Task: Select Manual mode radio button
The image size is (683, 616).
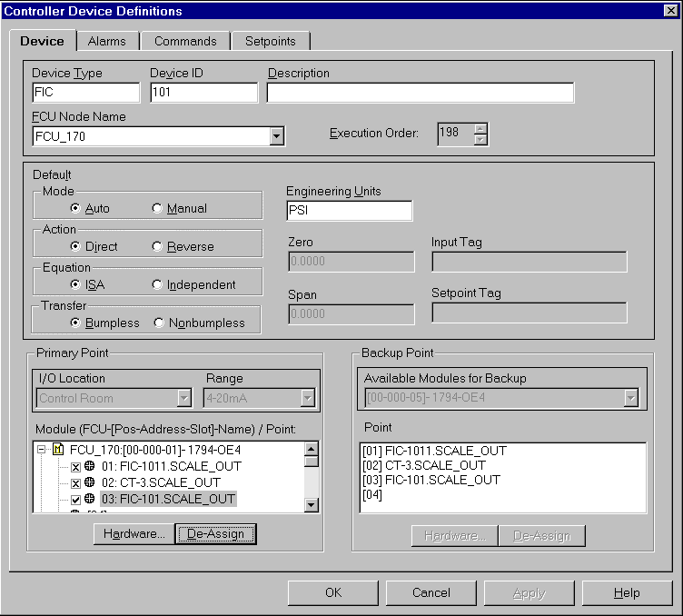Action: click(157, 208)
